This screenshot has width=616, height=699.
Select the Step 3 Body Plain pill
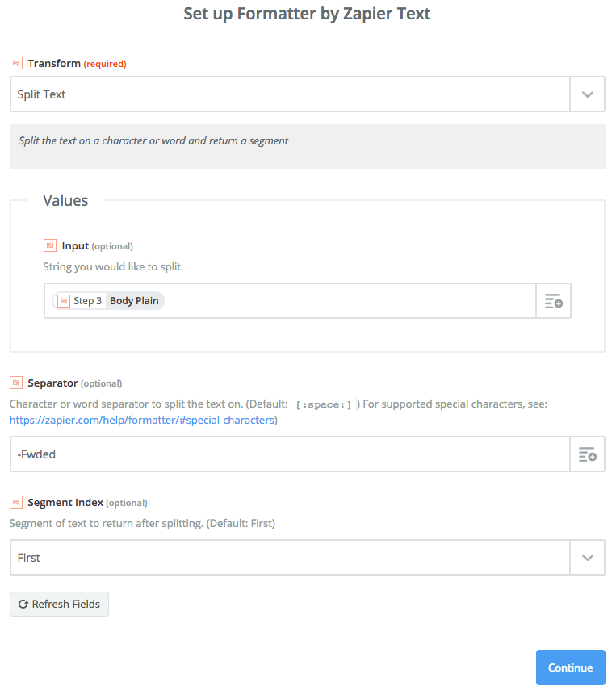click(135, 301)
